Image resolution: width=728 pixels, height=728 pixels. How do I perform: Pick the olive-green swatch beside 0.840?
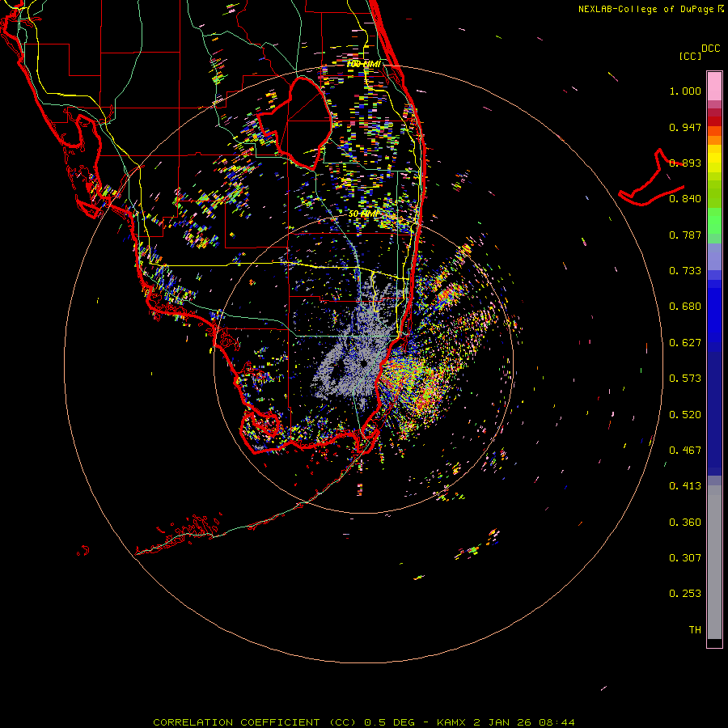coord(714,194)
